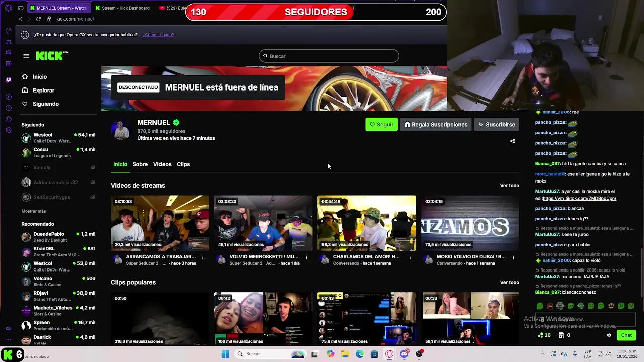Click the Twitch icon in Opera sidebar
This screenshot has height=362, width=644.
[9, 80]
